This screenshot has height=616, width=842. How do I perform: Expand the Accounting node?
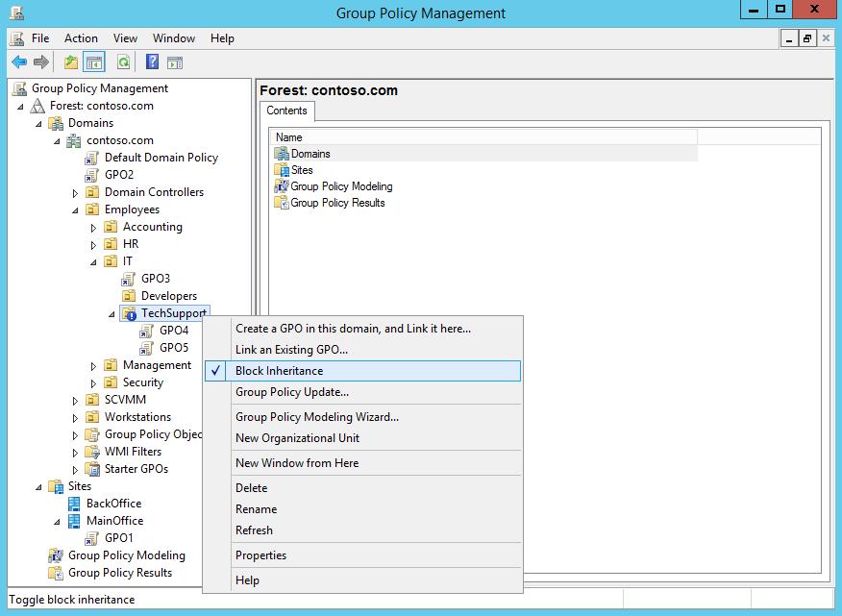[93, 228]
